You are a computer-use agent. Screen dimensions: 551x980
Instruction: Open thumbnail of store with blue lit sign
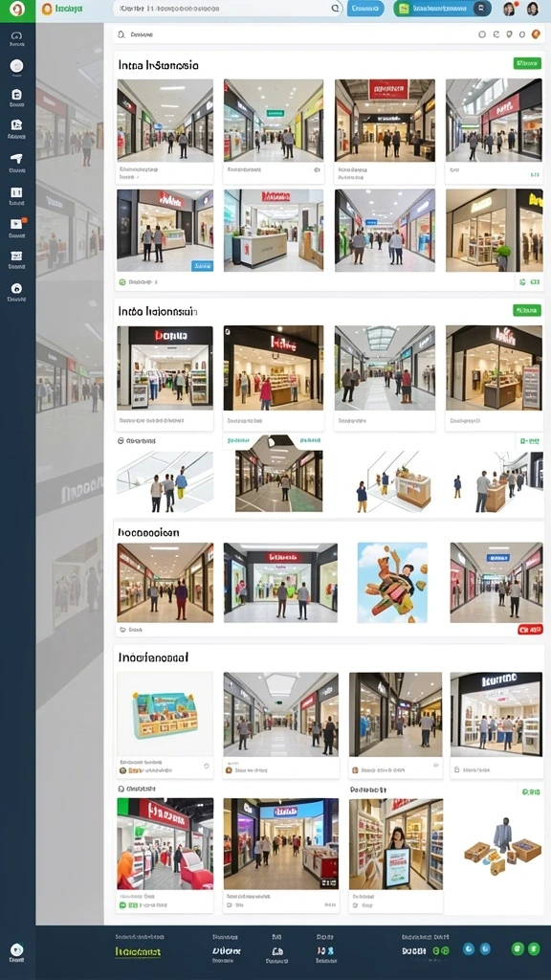(281, 844)
